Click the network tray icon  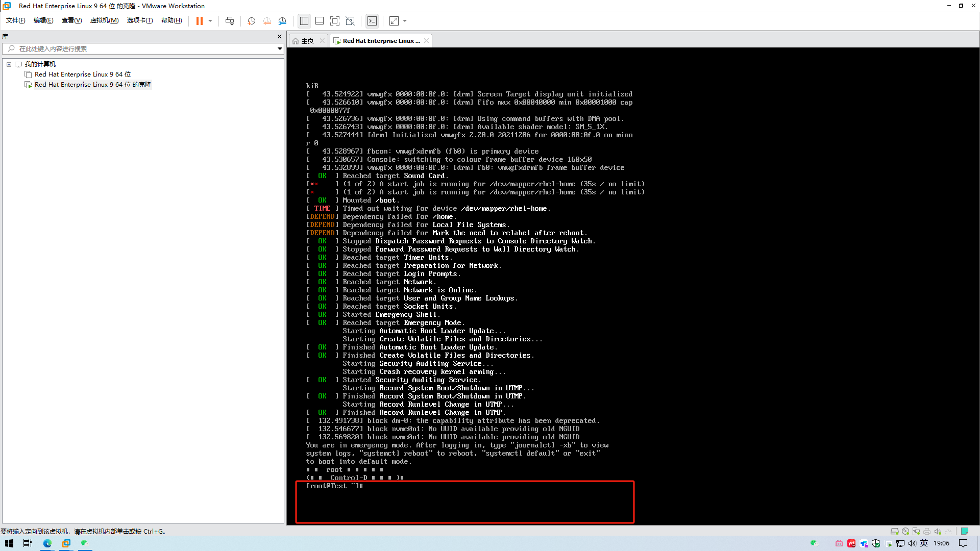pos(900,543)
